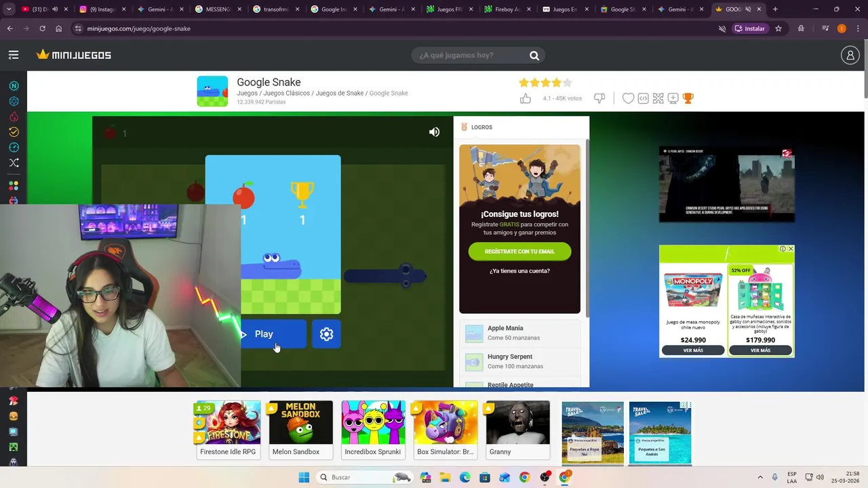868x488 pixels.
Task: Click the Google Snake game thumbnail icon
Action: click(212, 91)
